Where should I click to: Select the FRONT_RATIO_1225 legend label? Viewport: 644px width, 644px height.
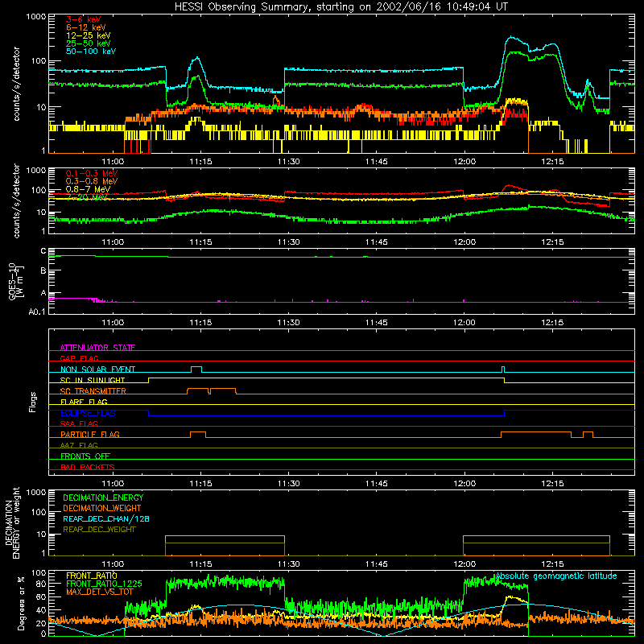[104, 584]
